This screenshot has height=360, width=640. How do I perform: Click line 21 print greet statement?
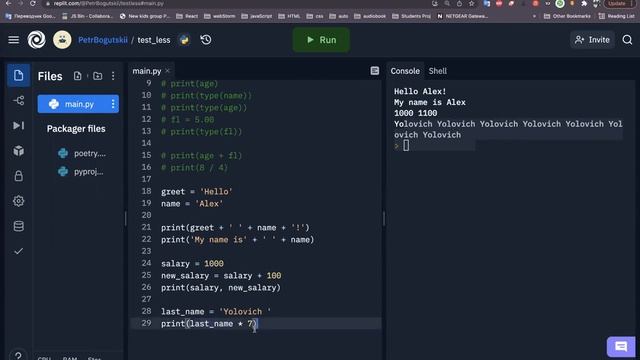point(235,228)
